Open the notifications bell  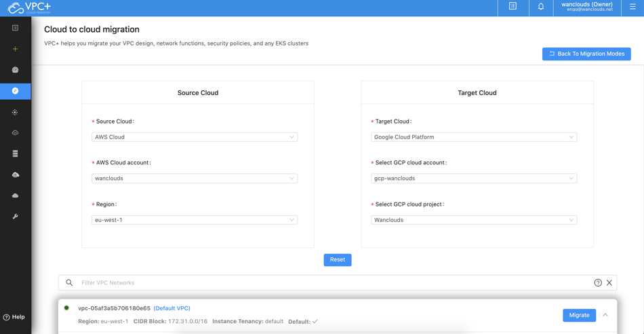(541, 7)
